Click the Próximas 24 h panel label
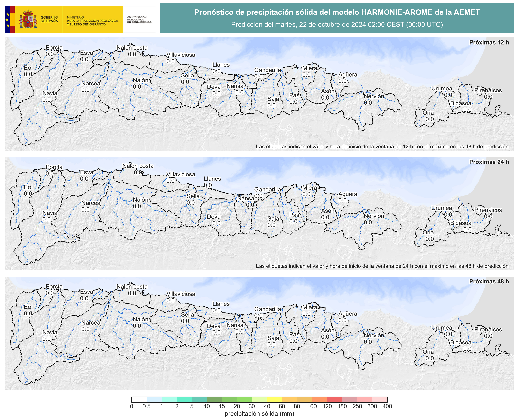 (x=489, y=162)
